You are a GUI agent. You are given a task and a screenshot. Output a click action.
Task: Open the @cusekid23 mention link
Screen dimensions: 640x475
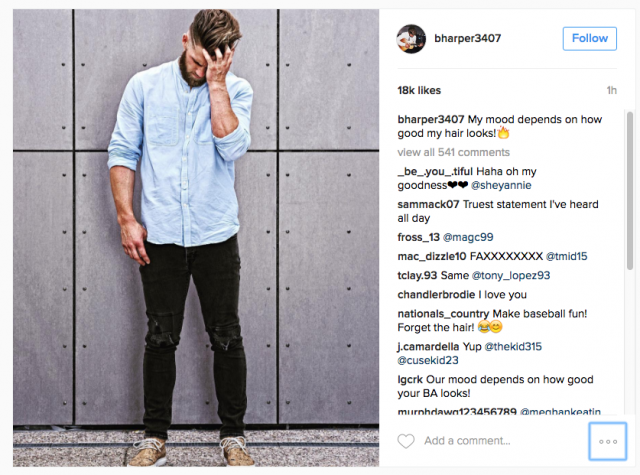pyautogui.click(x=428, y=360)
